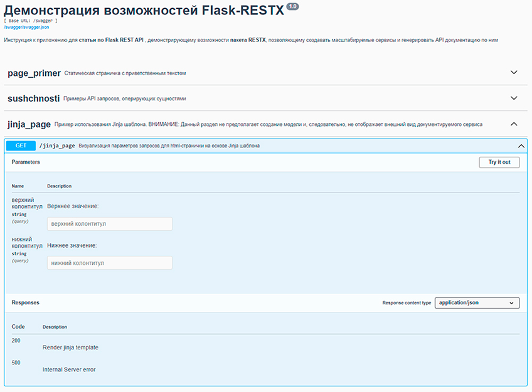Click the "пакета RESTX" link
Screen dimensions: 532x392
[246, 40]
